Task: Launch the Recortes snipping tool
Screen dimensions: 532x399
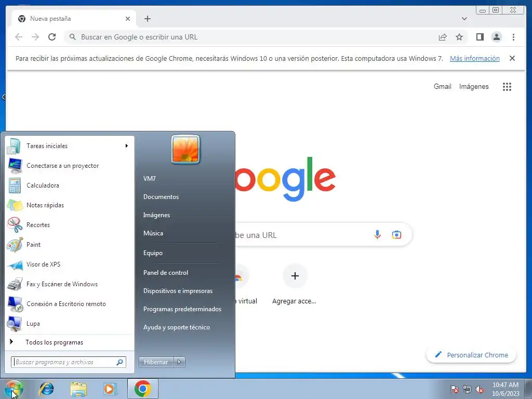Action: tap(70, 224)
